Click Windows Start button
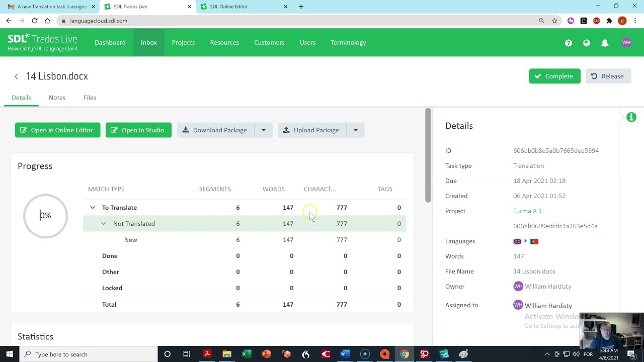644x362 pixels. click(x=10, y=354)
